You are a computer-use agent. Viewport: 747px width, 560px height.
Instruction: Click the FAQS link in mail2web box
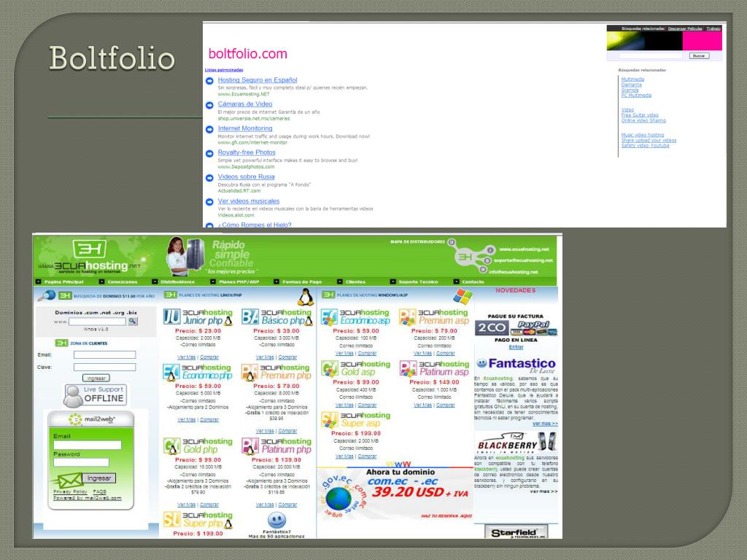pyautogui.click(x=99, y=492)
